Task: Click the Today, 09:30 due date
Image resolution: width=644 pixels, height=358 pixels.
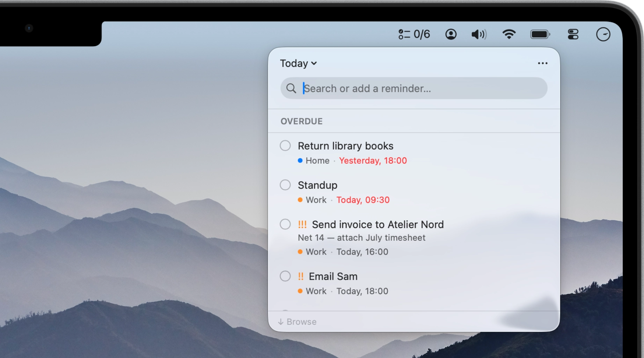Action: point(363,200)
